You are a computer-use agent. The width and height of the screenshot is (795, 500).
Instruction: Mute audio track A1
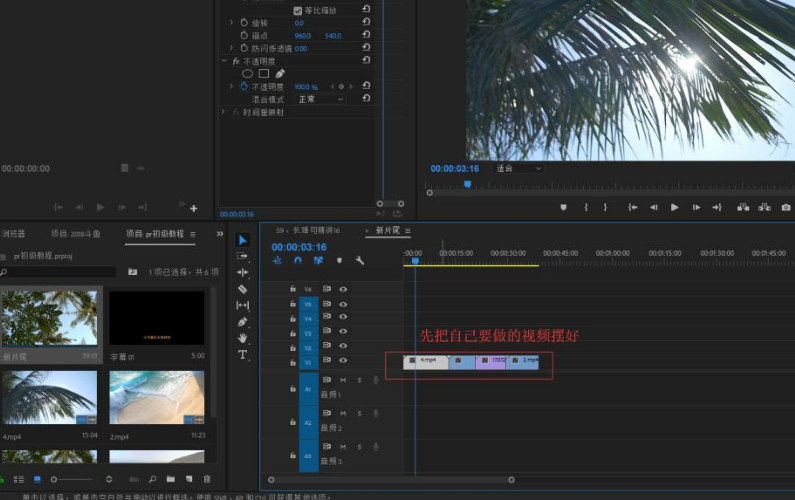click(343, 380)
